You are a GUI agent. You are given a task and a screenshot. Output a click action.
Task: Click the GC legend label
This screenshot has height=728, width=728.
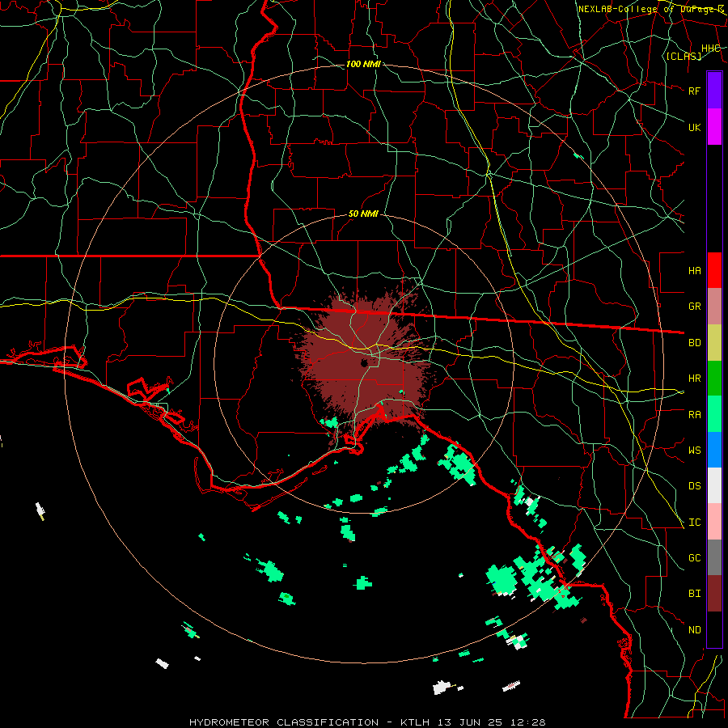point(694,558)
